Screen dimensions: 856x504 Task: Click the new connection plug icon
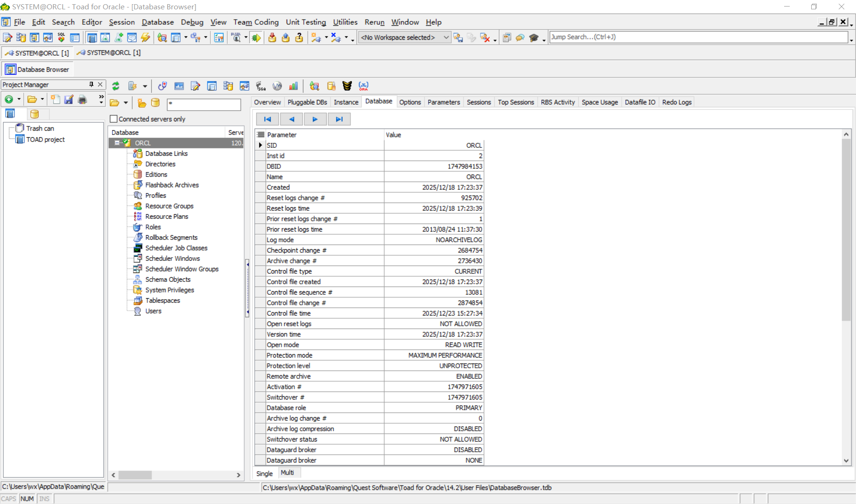coord(316,38)
